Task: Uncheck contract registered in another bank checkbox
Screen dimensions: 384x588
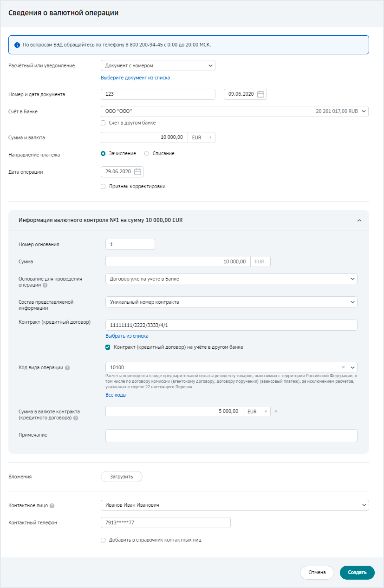Action: coord(108,347)
